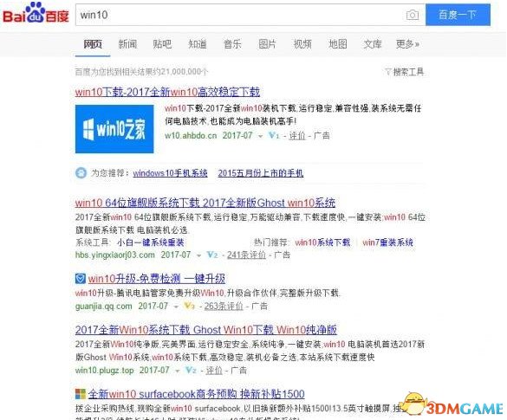The image size is (507, 420).
Task: Open win10 64位旗舰版系统下载 result title
Action: coord(205,203)
